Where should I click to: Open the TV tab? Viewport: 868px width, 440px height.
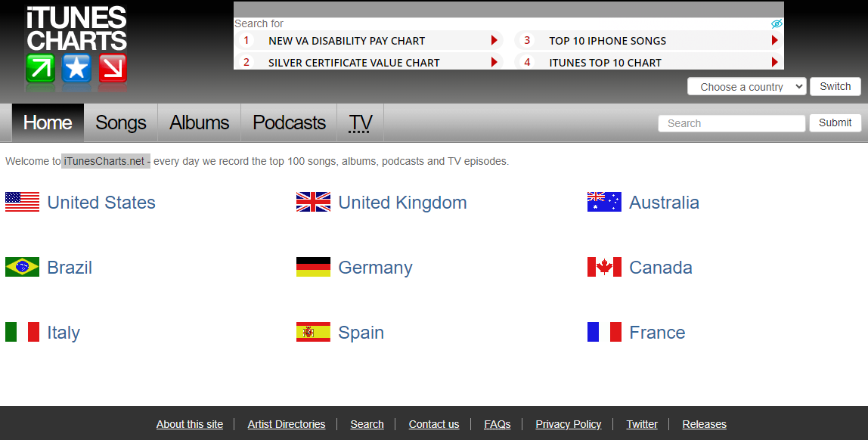click(361, 122)
